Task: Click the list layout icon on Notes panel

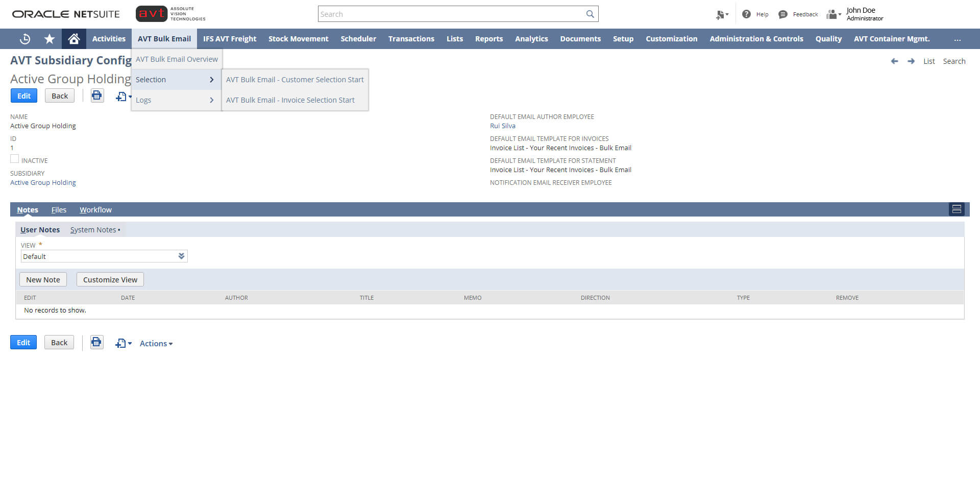Action: coord(957,209)
